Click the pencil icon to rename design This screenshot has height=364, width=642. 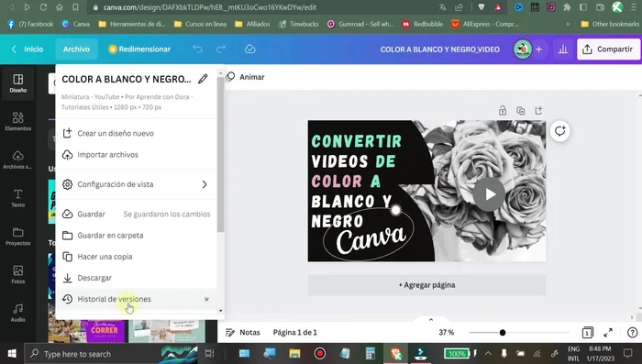203,79
